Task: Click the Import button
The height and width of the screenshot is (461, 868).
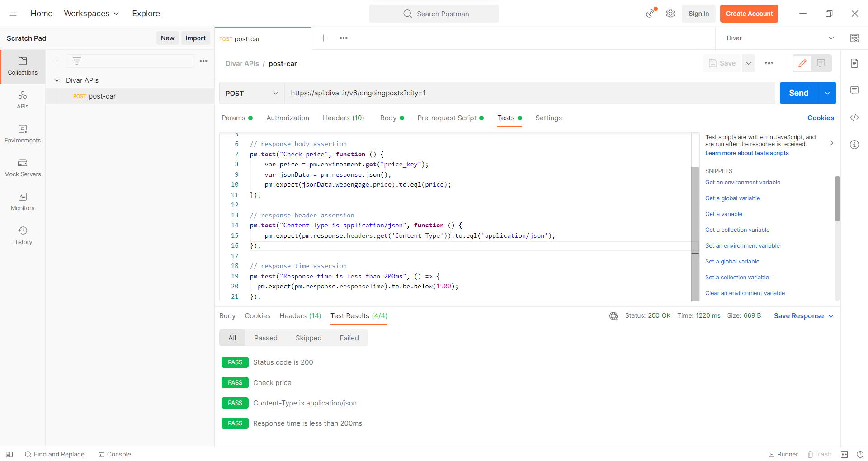Action: pos(196,38)
